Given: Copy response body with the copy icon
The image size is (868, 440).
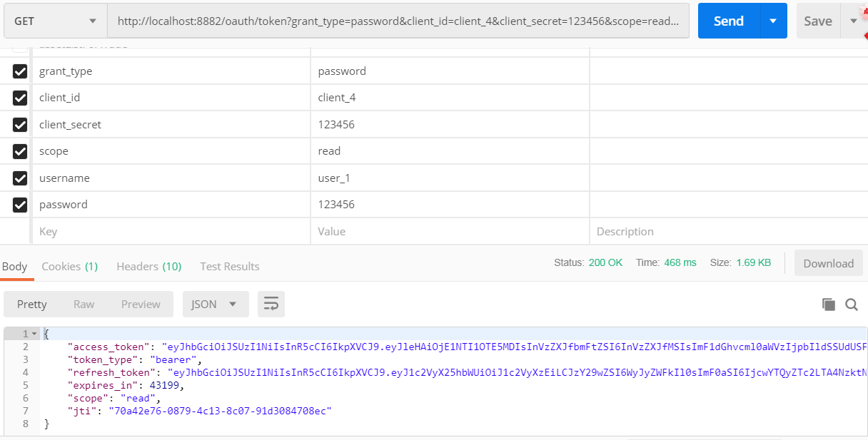Looking at the screenshot, I should tap(829, 305).
